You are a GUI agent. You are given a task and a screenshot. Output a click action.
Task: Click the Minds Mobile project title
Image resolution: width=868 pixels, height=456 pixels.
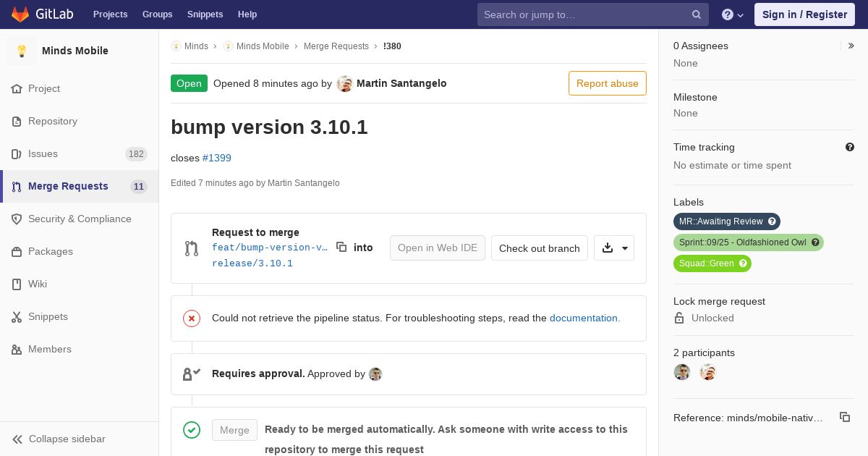[75, 51]
